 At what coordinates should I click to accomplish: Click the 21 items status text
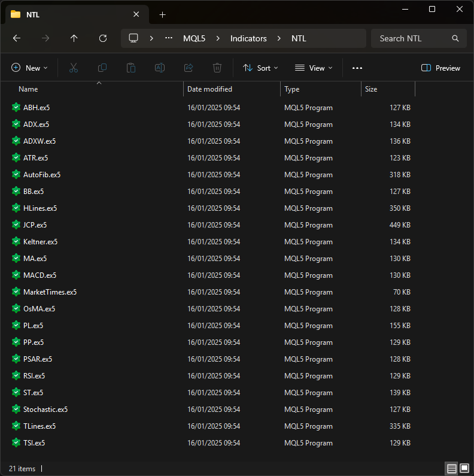pos(22,469)
